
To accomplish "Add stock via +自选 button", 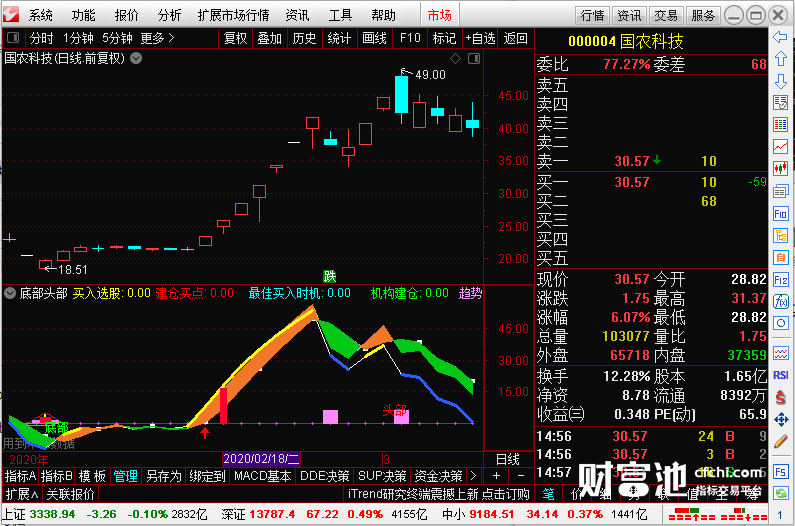I will tap(480, 38).
